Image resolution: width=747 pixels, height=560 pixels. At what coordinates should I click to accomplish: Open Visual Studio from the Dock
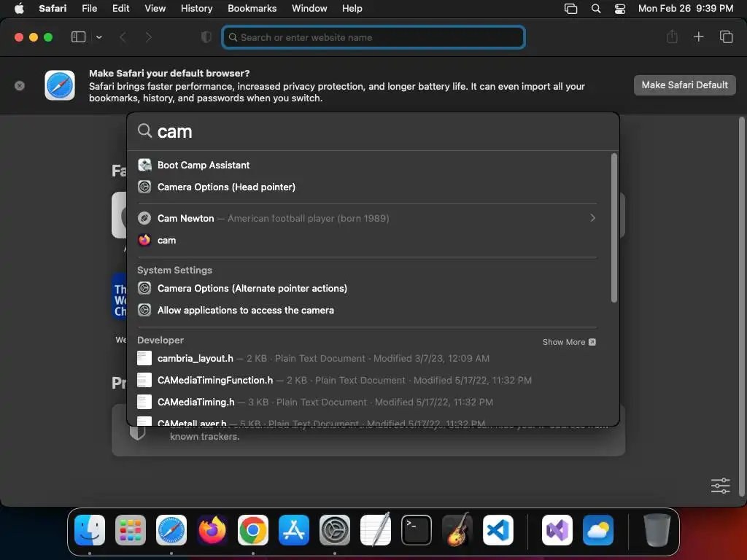(557, 529)
